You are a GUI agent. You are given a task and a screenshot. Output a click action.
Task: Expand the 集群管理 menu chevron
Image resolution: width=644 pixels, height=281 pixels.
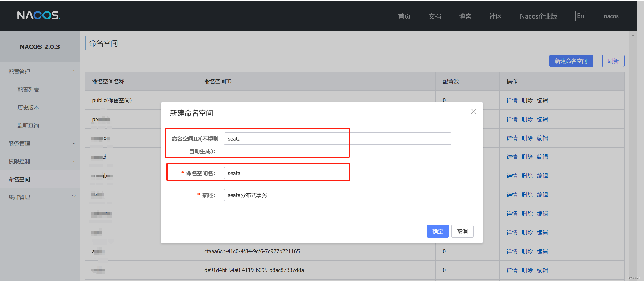(x=74, y=197)
